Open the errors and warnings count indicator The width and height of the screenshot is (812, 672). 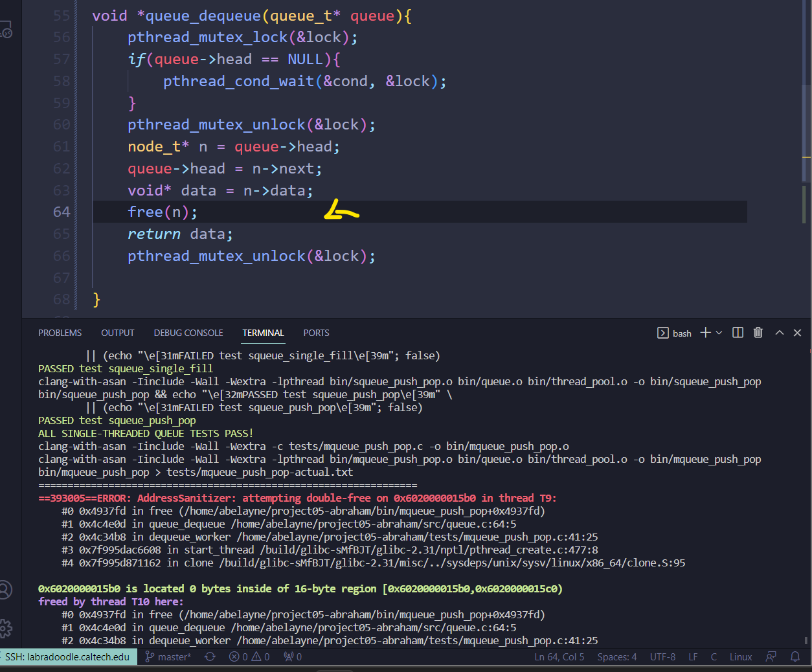tap(249, 656)
